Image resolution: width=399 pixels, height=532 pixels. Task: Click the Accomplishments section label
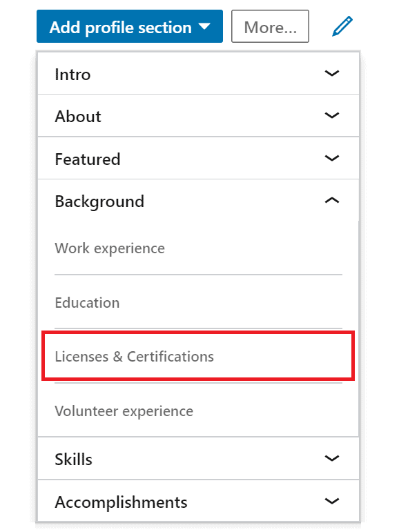121,502
